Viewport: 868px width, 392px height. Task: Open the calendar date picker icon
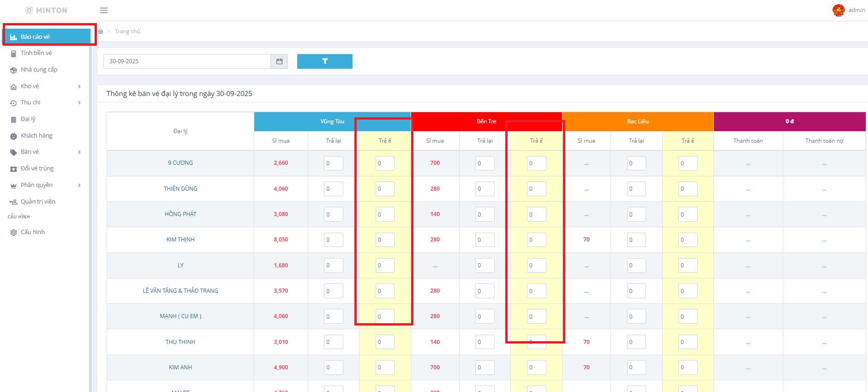(279, 61)
